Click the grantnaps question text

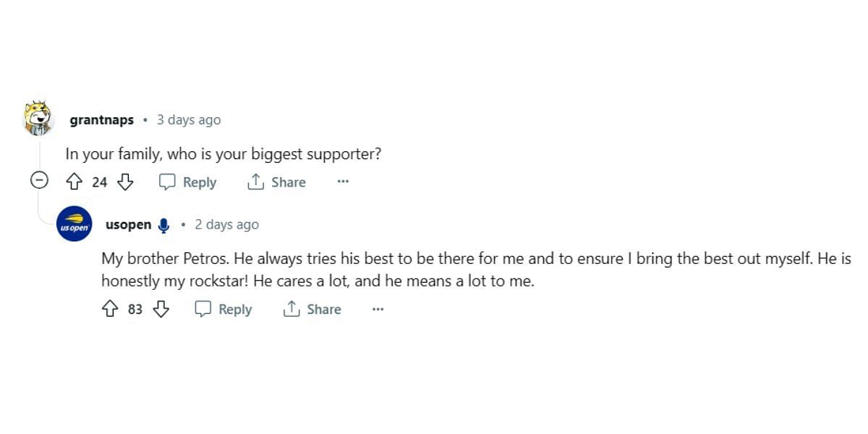coord(223,154)
